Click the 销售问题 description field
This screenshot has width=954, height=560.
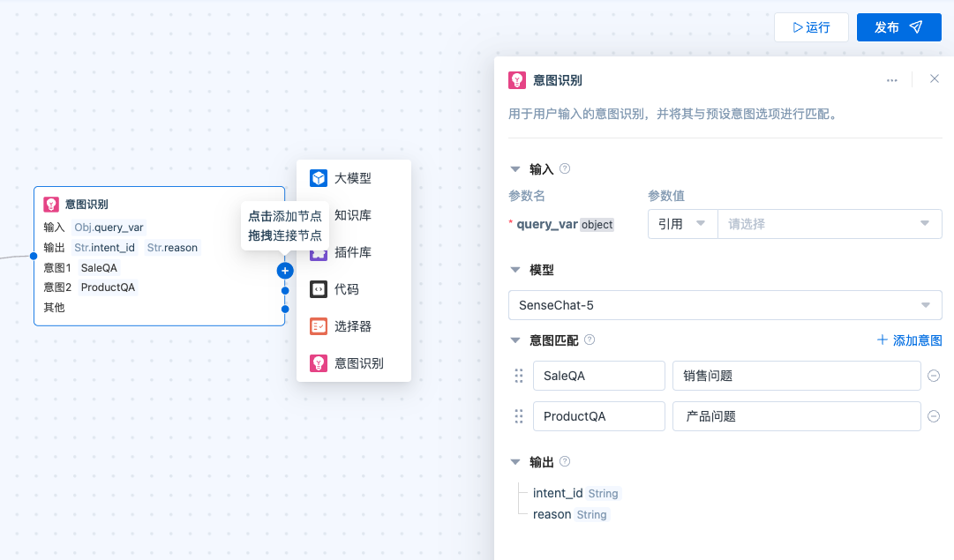coord(796,376)
